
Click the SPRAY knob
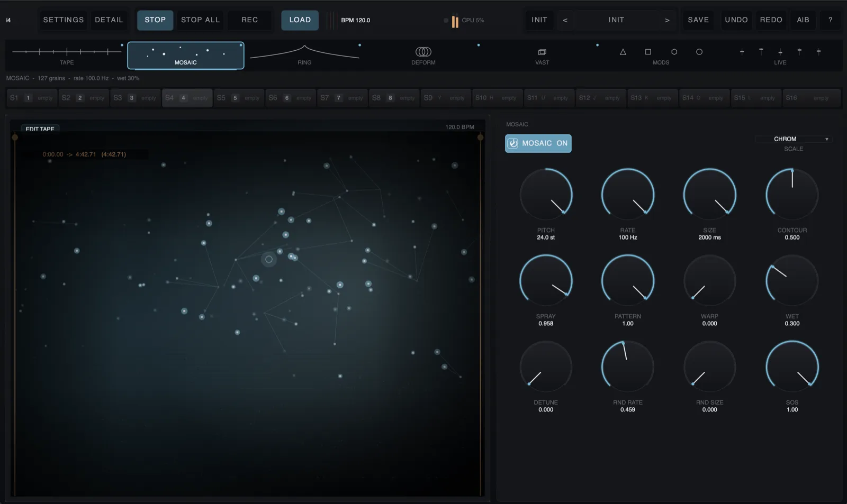[x=546, y=280]
